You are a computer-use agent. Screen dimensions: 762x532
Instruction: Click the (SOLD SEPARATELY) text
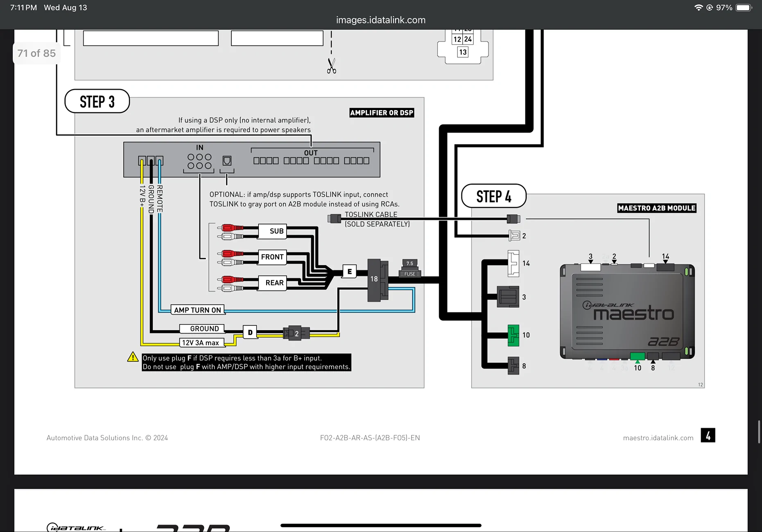pyautogui.click(x=377, y=224)
